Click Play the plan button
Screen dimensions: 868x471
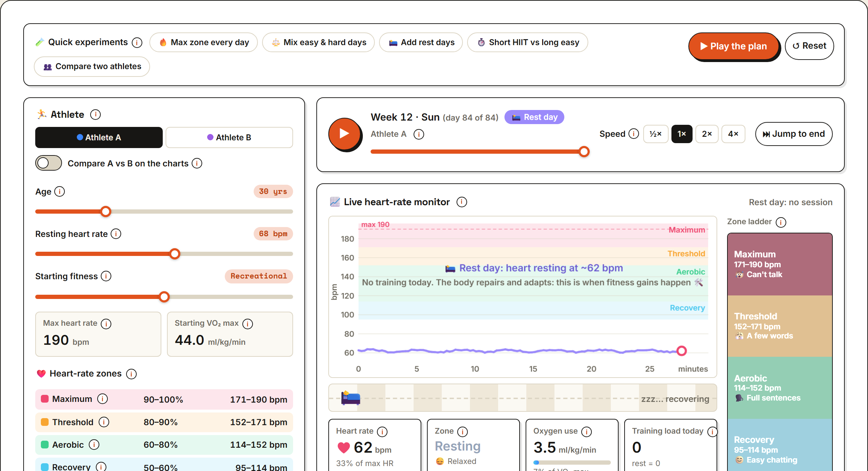click(734, 46)
